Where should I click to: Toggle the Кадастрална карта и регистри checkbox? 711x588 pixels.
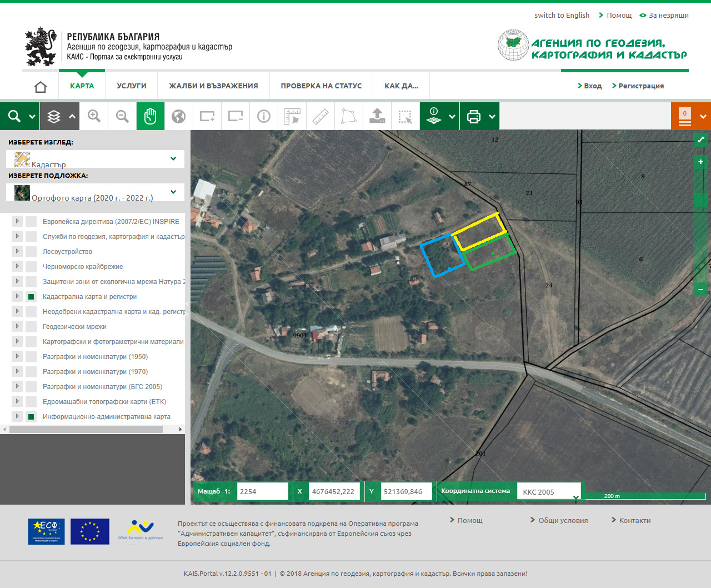tap(31, 297)
